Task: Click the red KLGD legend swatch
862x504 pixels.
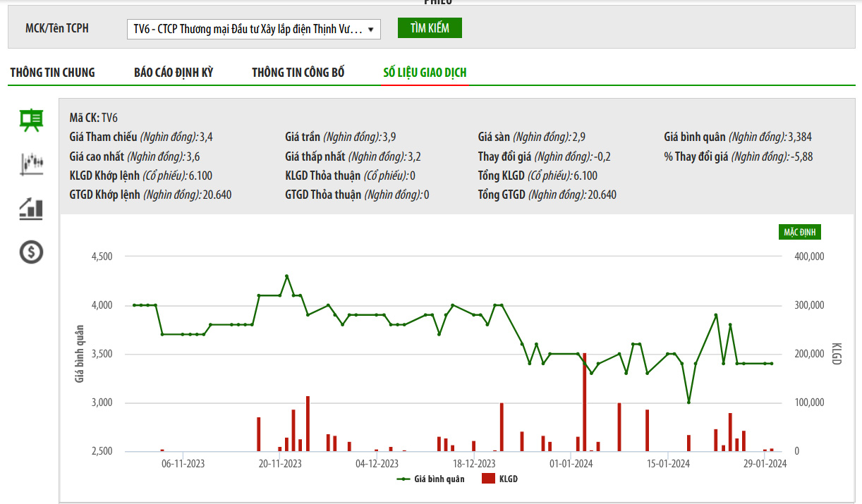Action: point(488,479)
